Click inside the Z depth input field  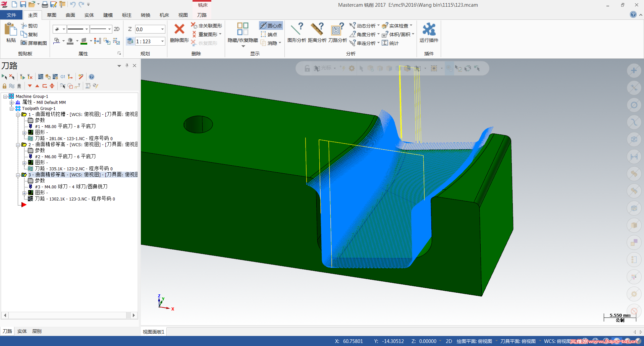click(x=147, y=29)
